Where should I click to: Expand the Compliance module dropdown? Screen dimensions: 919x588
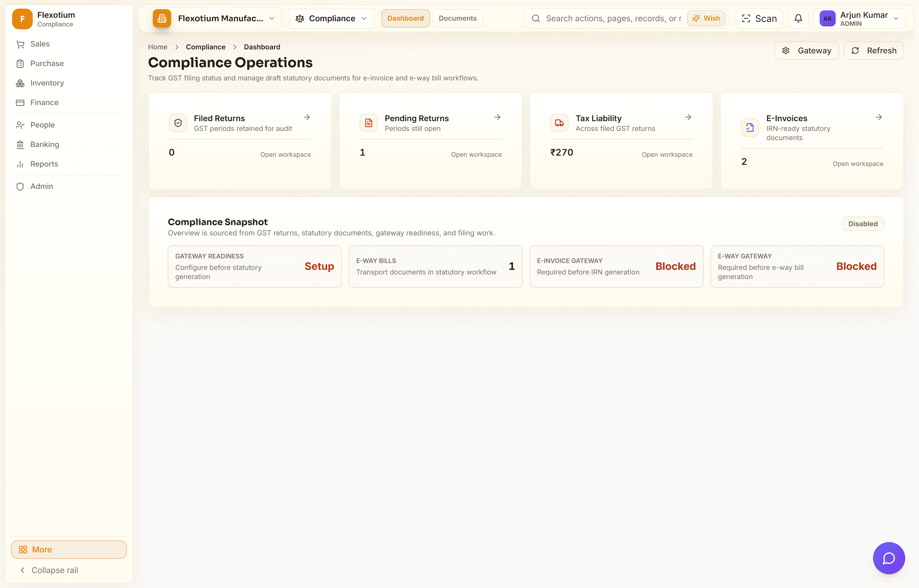[331, 18]
